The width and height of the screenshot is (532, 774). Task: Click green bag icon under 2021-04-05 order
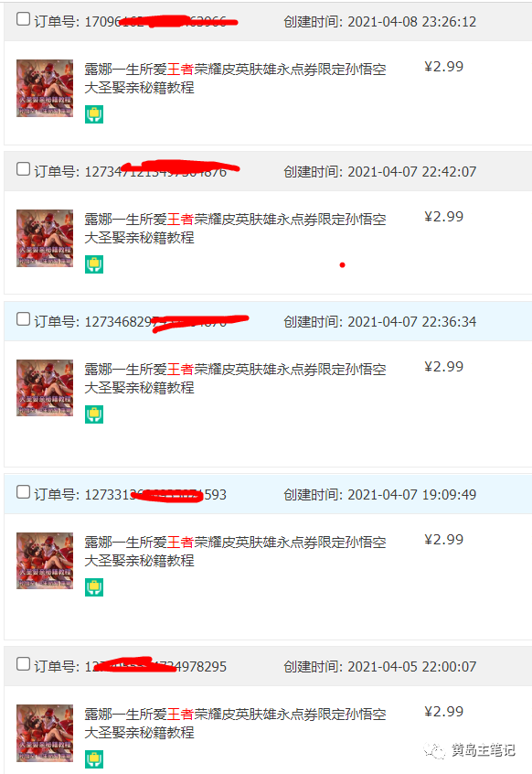point(93,759)
